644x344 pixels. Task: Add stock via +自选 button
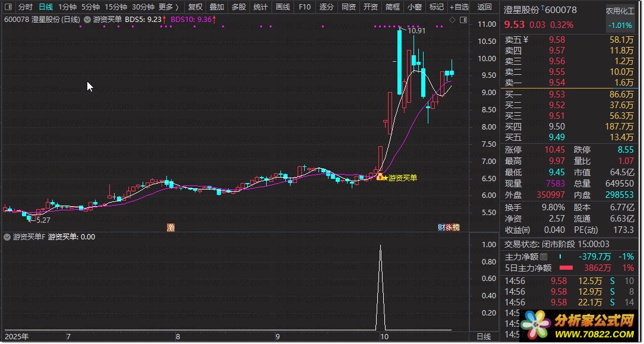[459, 7]
